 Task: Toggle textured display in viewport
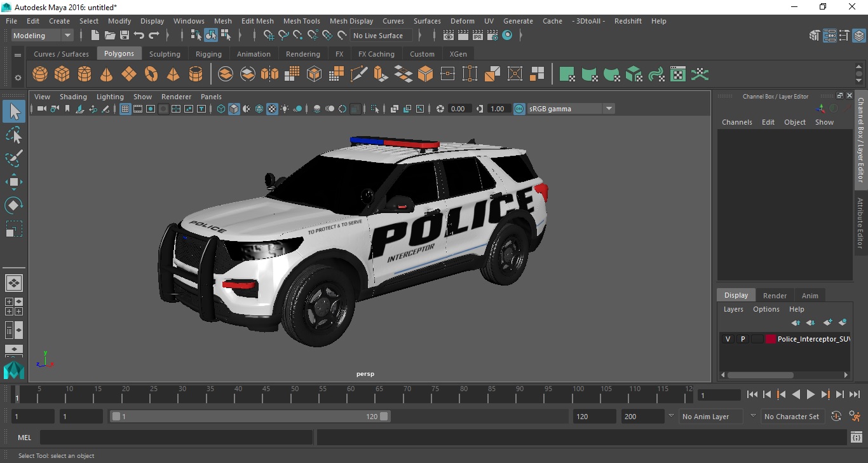coord(272,109)
